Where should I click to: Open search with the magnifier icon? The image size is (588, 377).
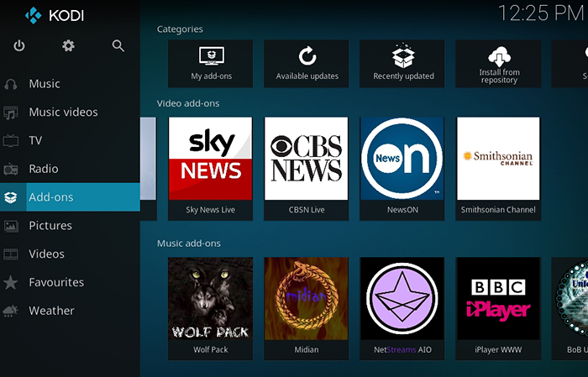click(x=118, y=45)
